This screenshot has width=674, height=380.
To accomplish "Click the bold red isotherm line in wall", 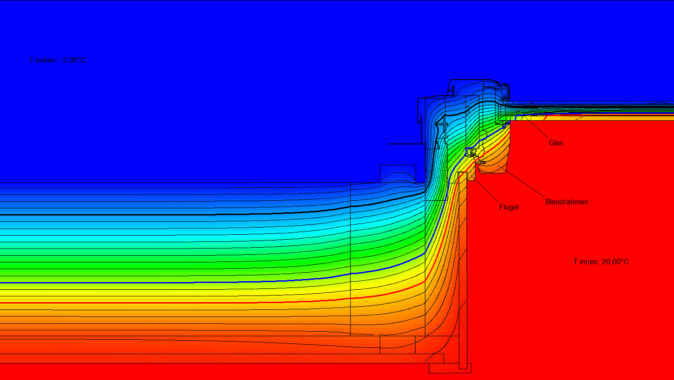I will pyautogui.click(x=172, y=303).
